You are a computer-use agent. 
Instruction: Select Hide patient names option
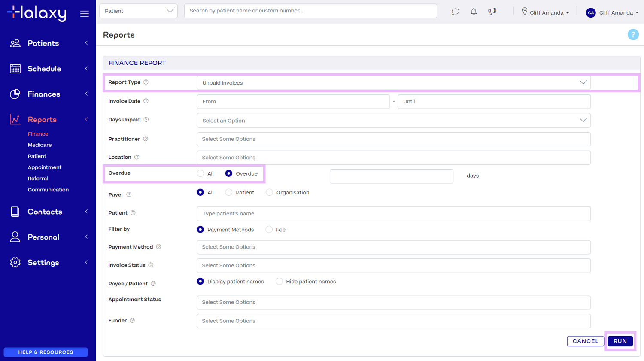point(279,281)
